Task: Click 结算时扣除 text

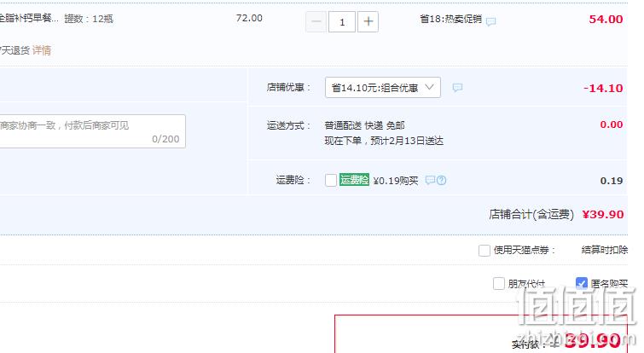Action: (x=605, y=250)
